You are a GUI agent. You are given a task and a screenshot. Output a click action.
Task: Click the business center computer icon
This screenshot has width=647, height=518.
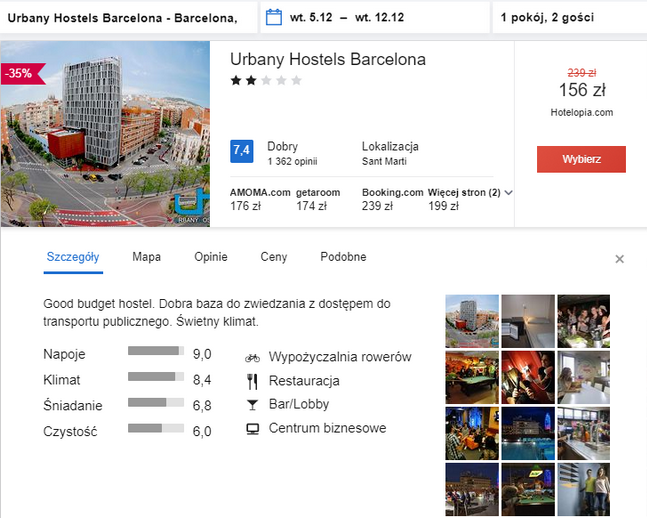click(x=252, y=429)
